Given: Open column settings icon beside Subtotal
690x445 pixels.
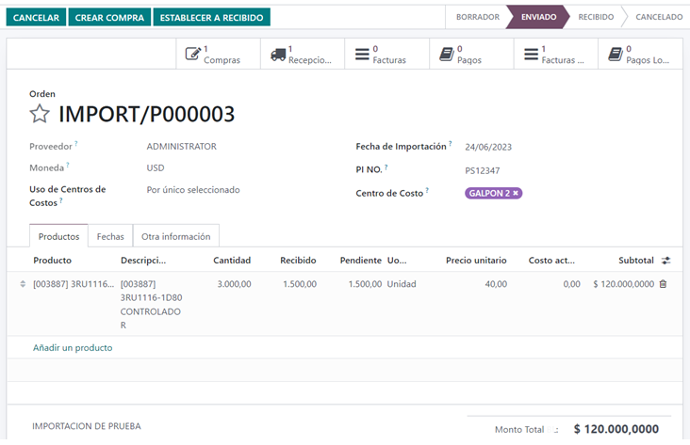Looking at the screenshot, I should (x=666, y=260).
